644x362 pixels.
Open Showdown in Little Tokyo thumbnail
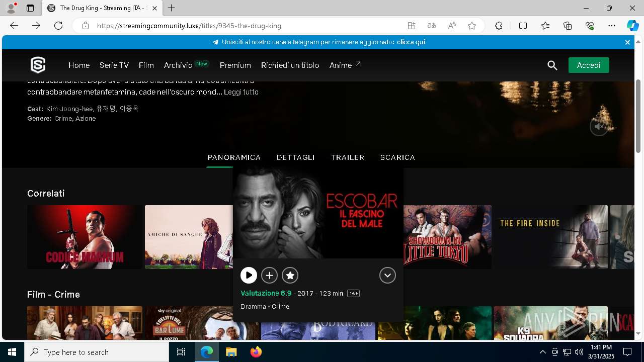(x=447, y=237)
